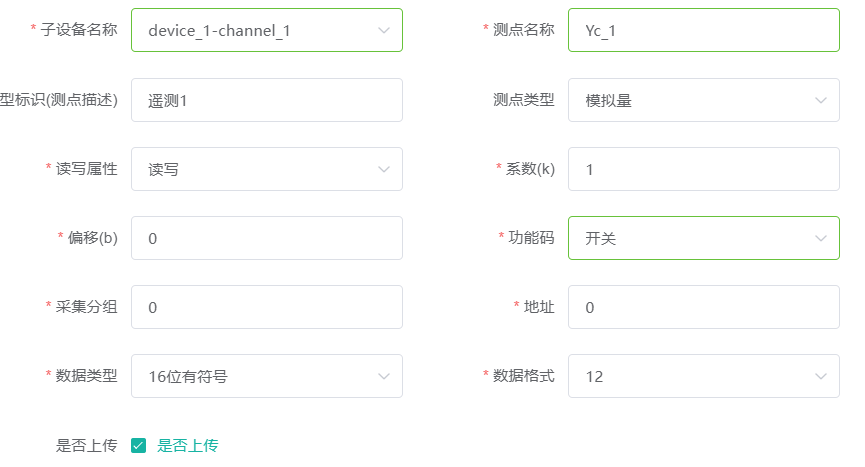
Task: Click the 地址 input field
Action: point(704,307)
